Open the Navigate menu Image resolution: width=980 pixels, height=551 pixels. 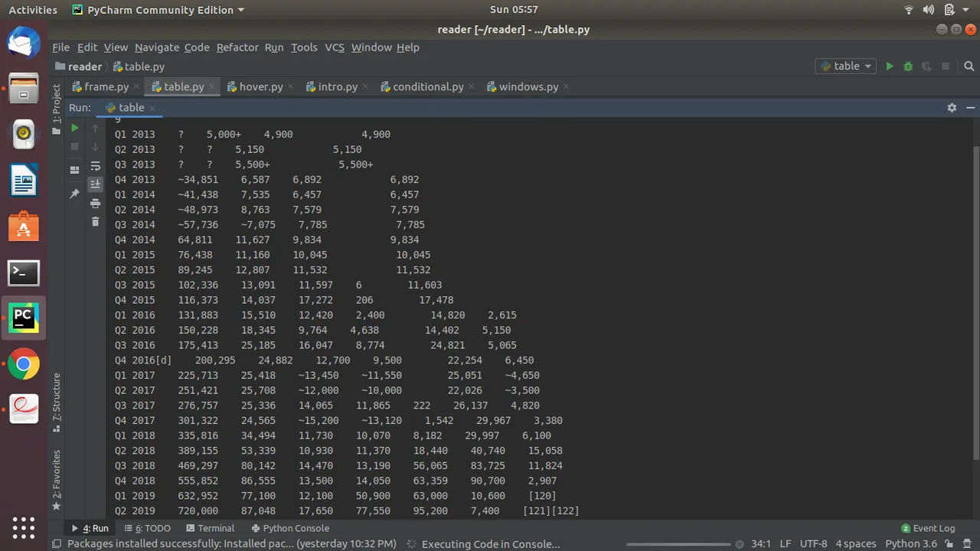[x=157, y=47]
